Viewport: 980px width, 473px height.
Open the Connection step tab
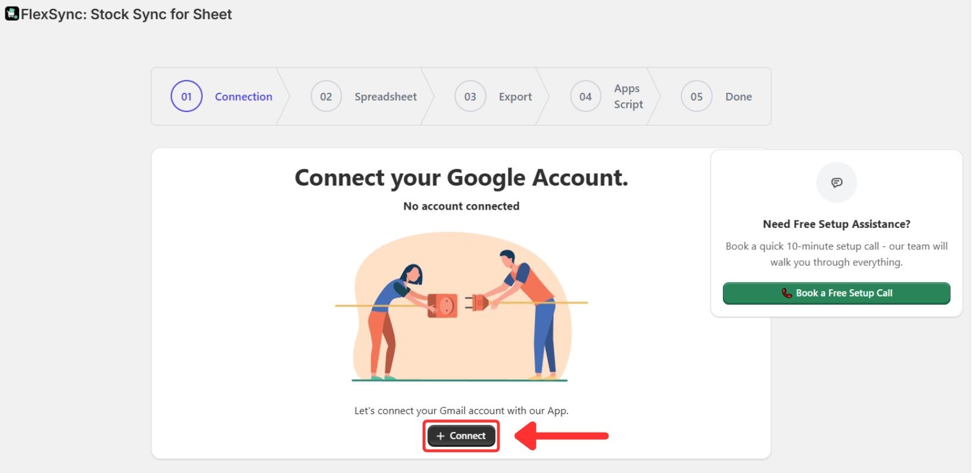pos(243,96)
